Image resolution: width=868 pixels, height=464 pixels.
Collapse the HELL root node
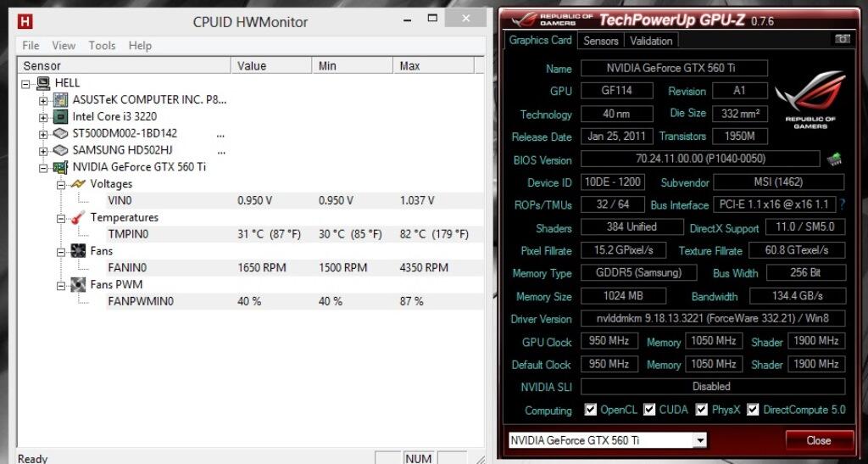[25, 85]
